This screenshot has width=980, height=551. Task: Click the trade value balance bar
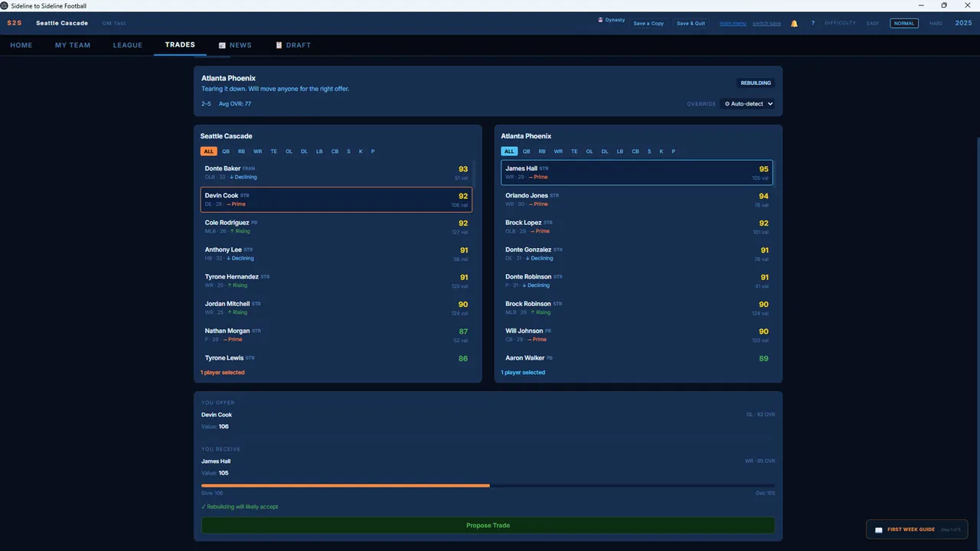pyautogui.click(x=488, y=485)
